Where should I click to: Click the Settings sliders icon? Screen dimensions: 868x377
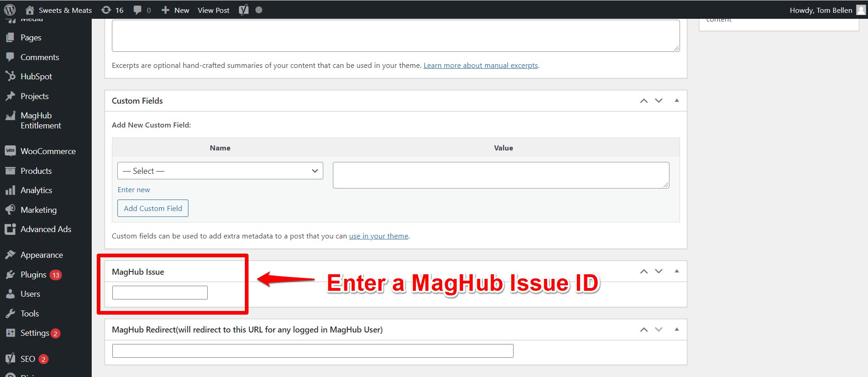click(10, 333)
